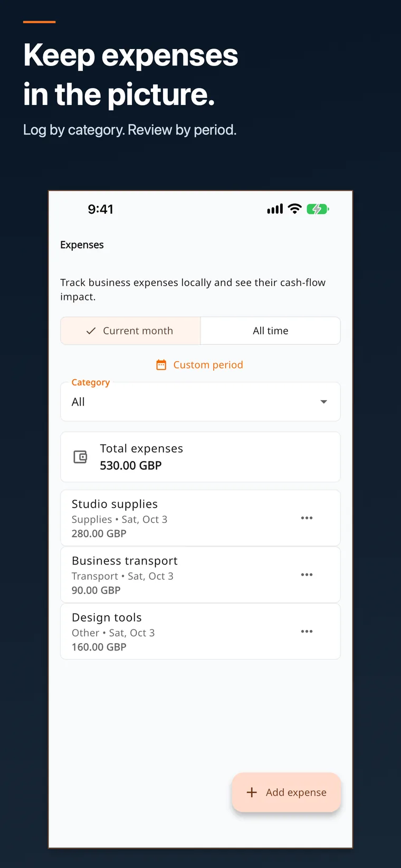Open options menu for Studio supplies
Viewport: 401px width, 868px height.
pos(307,518)
